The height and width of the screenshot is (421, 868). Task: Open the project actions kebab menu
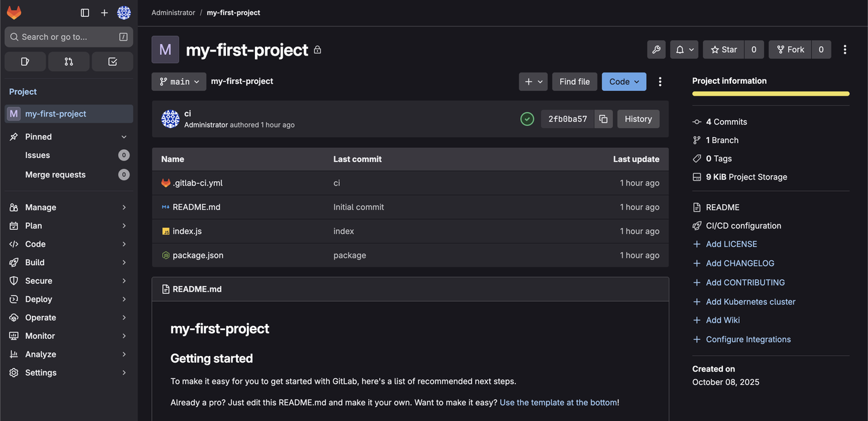click(844, 49)
